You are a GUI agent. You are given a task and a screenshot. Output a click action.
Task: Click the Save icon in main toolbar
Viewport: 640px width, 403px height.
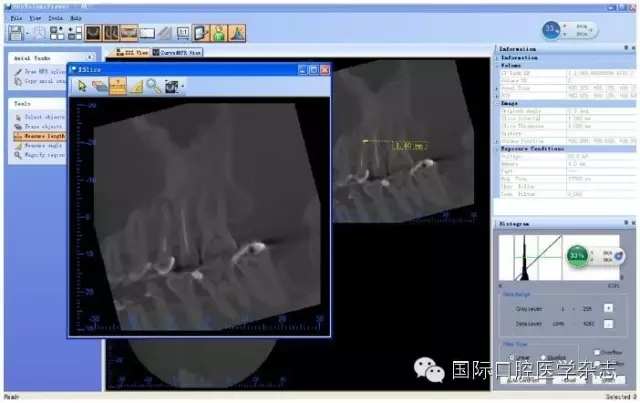tap(14, 33)
